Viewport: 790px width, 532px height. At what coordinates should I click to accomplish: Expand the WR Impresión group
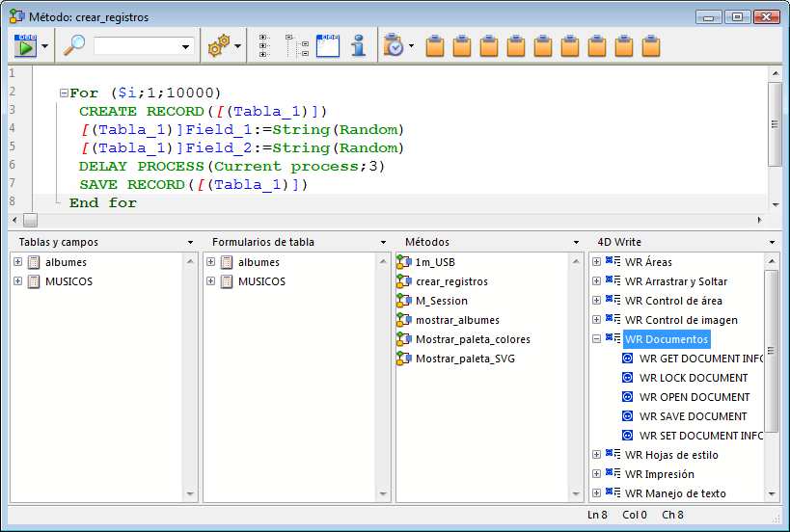pos(596,474)
